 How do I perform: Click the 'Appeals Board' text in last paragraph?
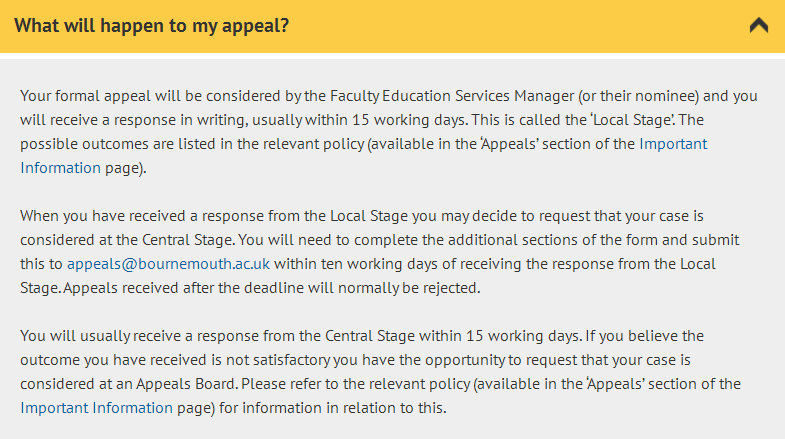pos(186,384)
